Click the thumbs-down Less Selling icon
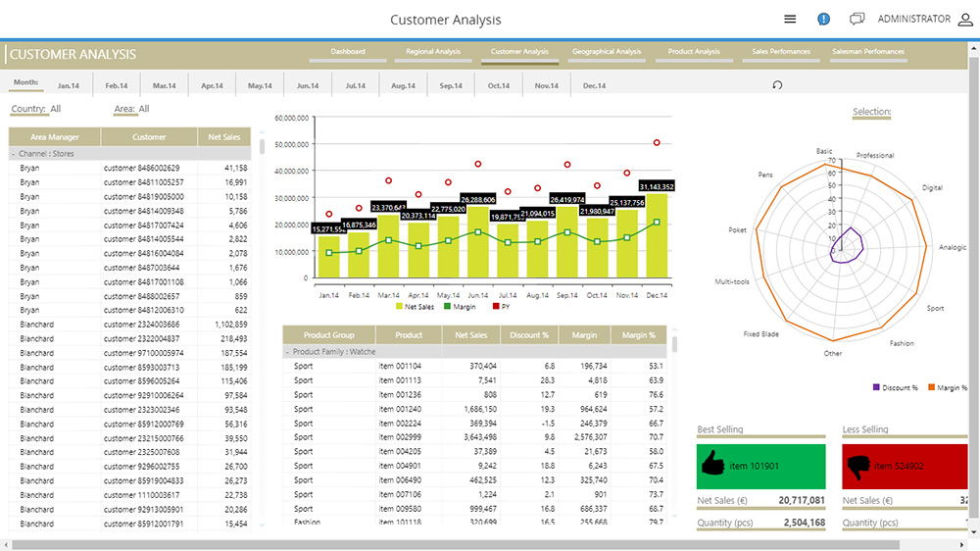The width and height of the screenshot is (980, 551). [x=858, y=466]
